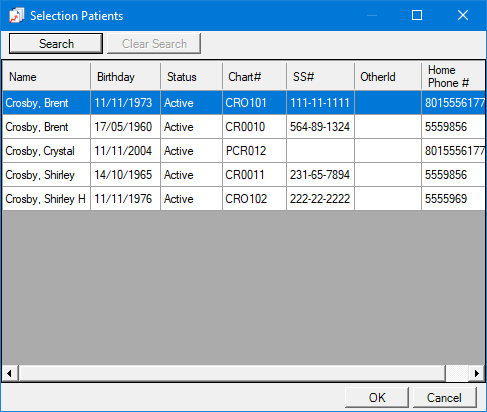Click the Selection Patients title bar icon
487x412 pixels.
coord(17,15)
